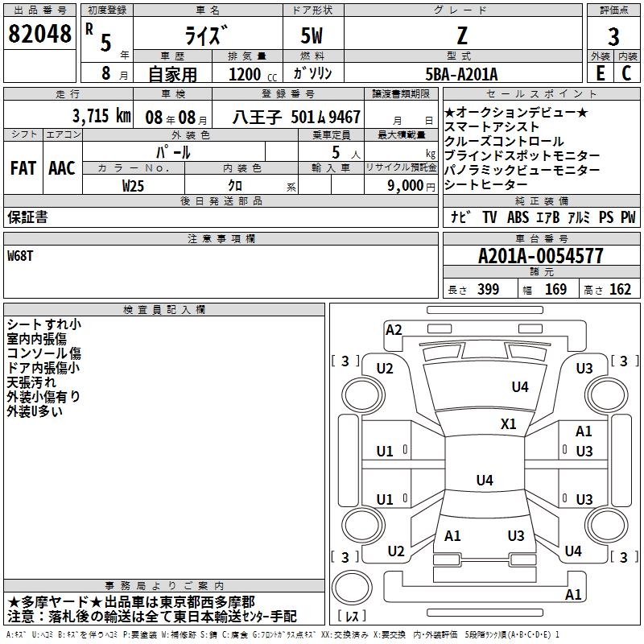Image resolution: width=644 pixels, height=644 pixels.
Task: Click the chassis number A201A-0054577
Action: pos(541,256)
